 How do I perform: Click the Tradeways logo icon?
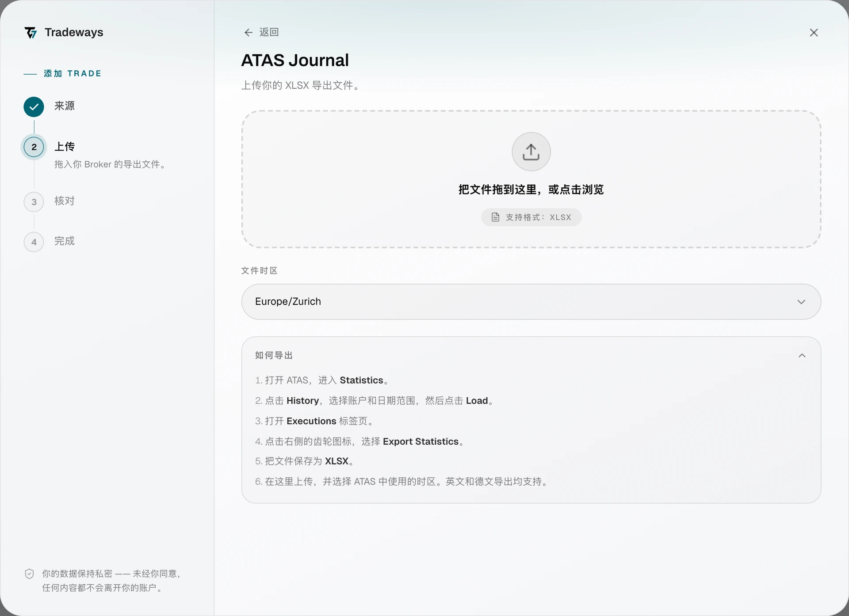(31, 33)
